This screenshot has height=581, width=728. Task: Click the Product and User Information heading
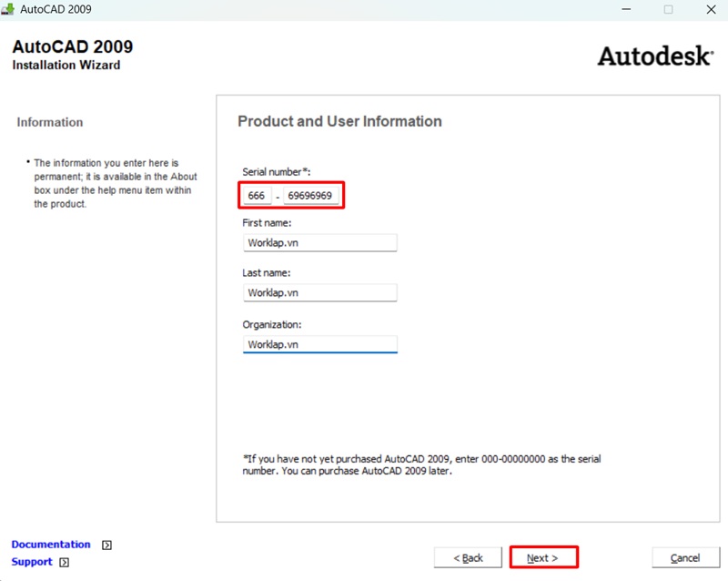[339, 121]
